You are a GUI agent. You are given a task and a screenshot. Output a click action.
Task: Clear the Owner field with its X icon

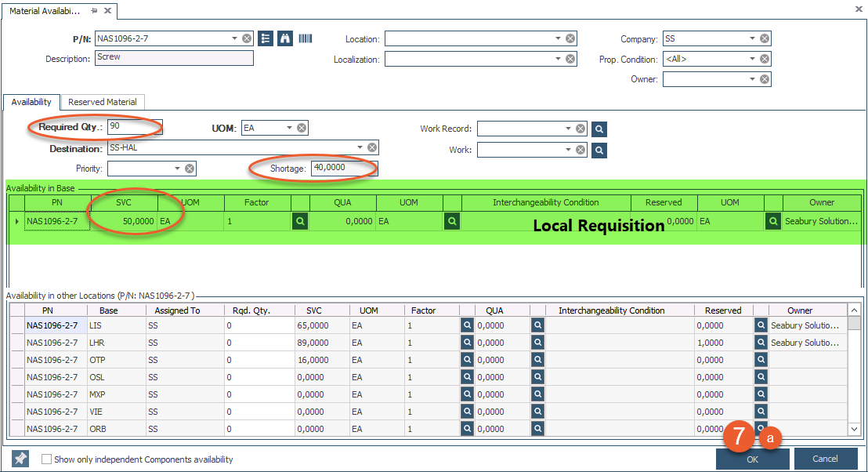tap(765, 79)
